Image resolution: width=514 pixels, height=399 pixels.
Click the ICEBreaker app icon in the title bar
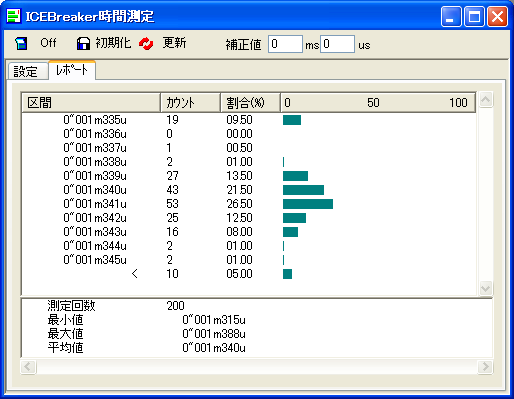[14, 16]
